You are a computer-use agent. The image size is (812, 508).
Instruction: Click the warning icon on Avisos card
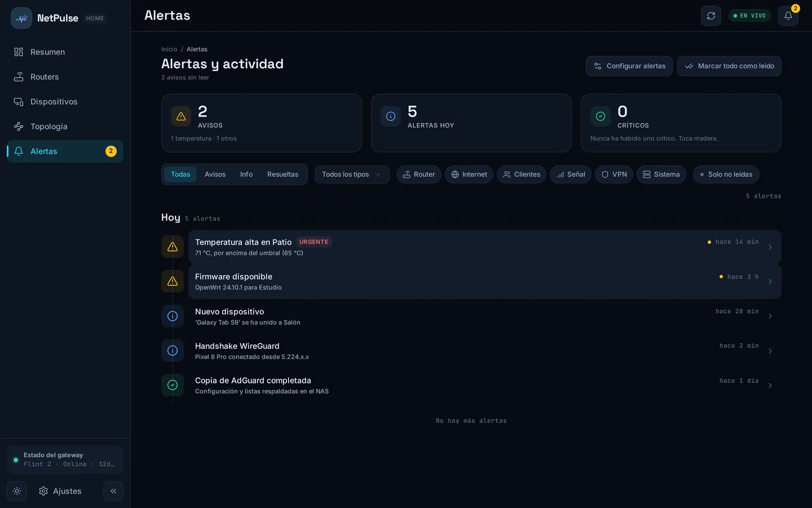181,116
